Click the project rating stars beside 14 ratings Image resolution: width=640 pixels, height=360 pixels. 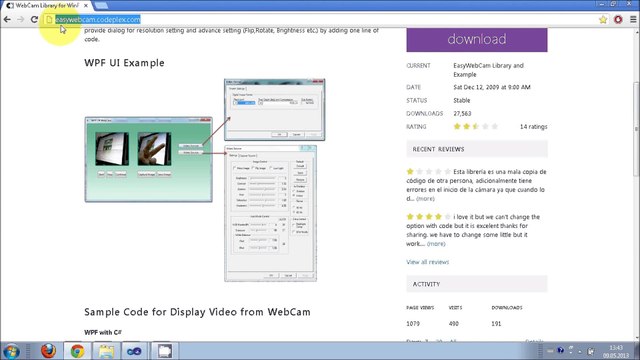(476, 127)
